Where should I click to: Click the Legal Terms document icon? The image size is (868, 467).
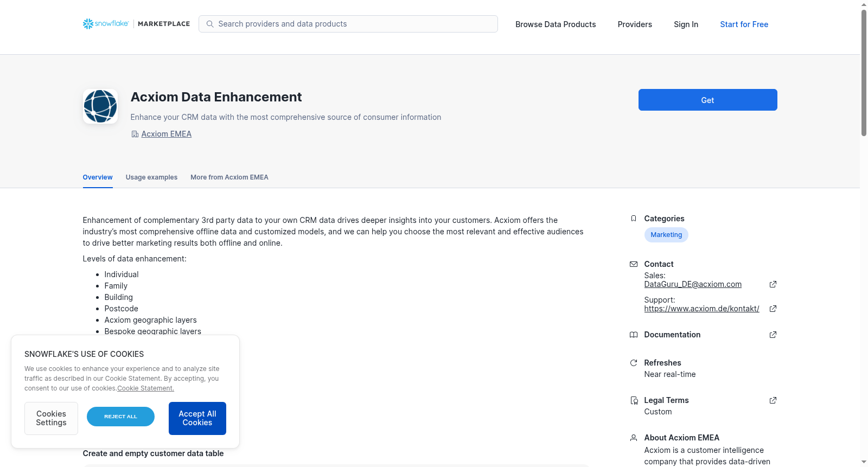tap(634, 400)
